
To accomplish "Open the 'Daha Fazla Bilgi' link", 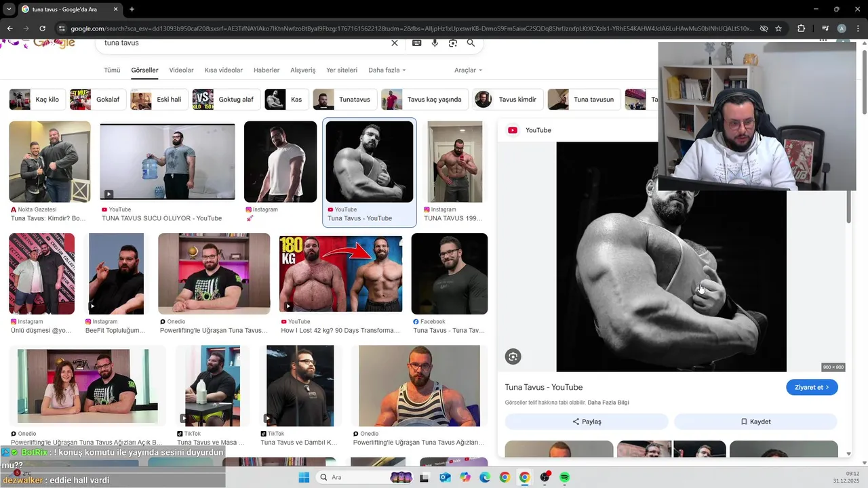I will pyautogui.click(x=608, y=403).
